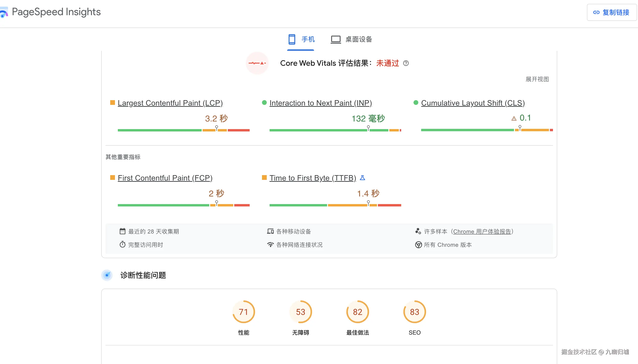
Task: Click the Chrome icon beside 所有 Chrome 版本
Action: pos(418,245)
